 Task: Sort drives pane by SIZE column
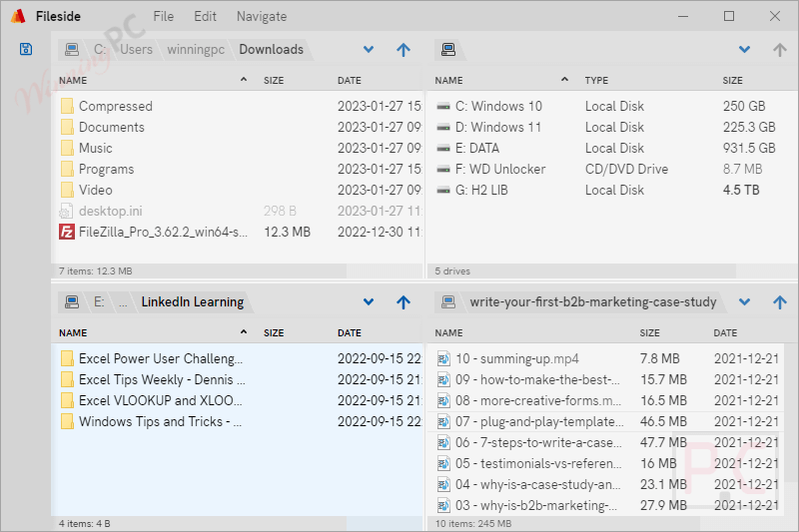pos(732,81)
